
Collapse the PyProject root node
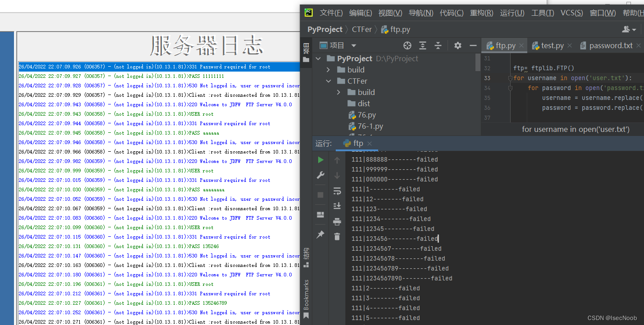coord(319,59)
